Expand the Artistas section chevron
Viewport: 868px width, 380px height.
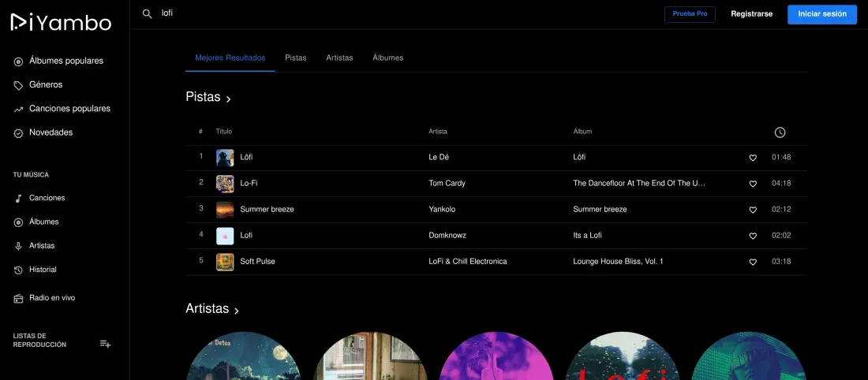pyautogui.click(x=237, y=311)
